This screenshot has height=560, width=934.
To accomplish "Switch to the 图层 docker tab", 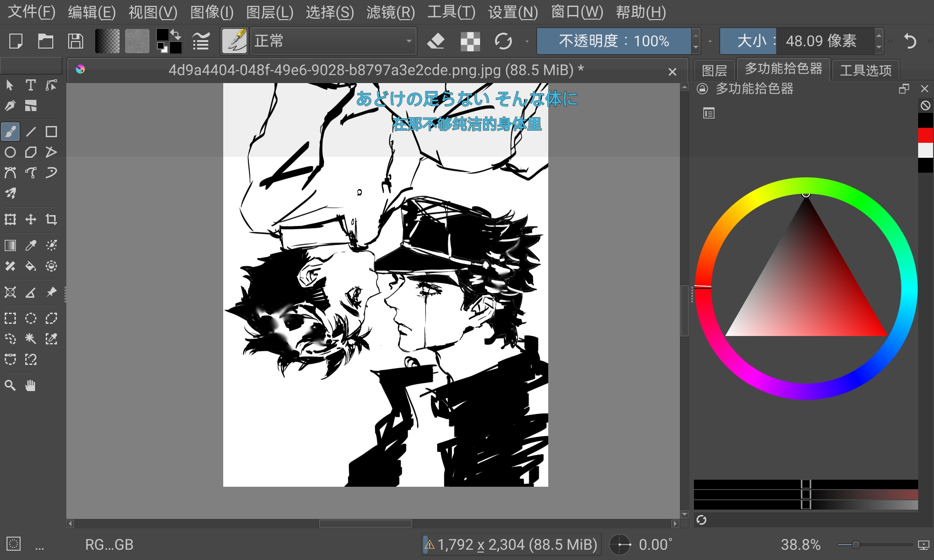I will click(x=714, y=70).
